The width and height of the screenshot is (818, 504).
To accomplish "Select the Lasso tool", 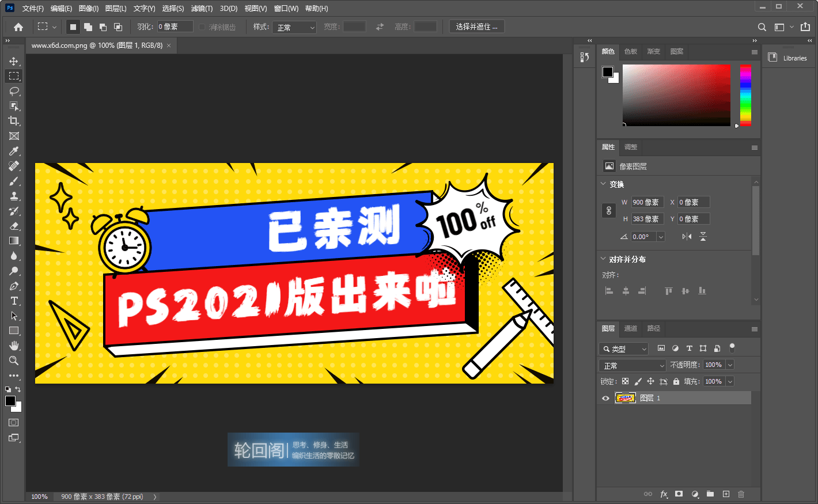I will 14,91.
